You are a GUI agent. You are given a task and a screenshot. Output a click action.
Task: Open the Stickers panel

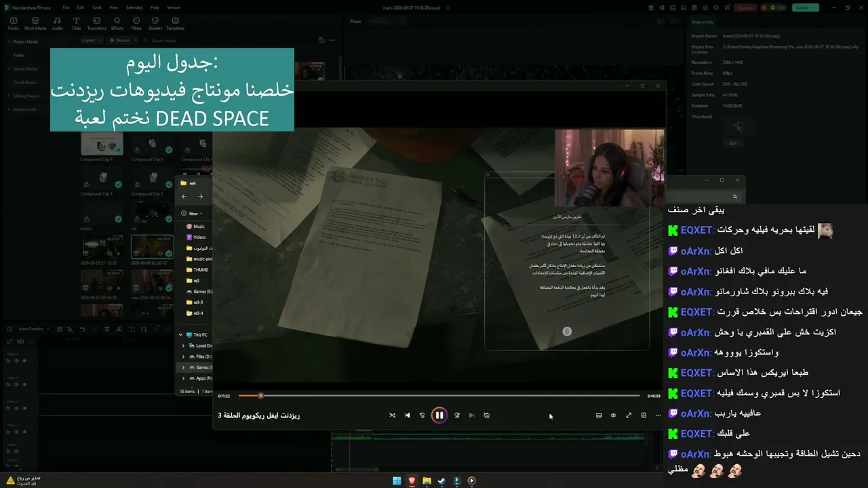pyautogui.click(x=155, y=24)
